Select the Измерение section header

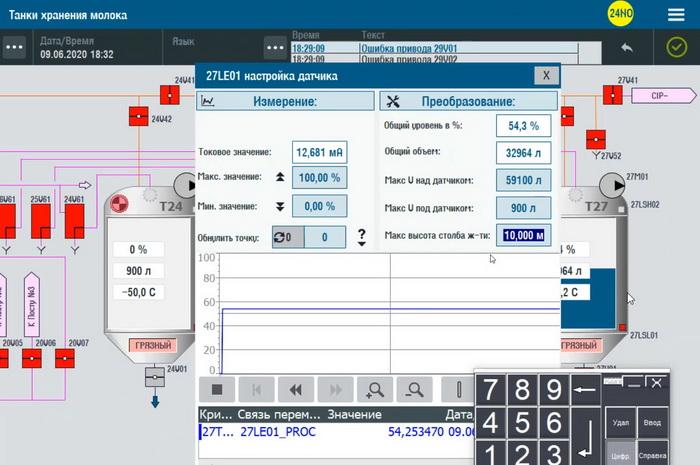click(x=284, y=101)
